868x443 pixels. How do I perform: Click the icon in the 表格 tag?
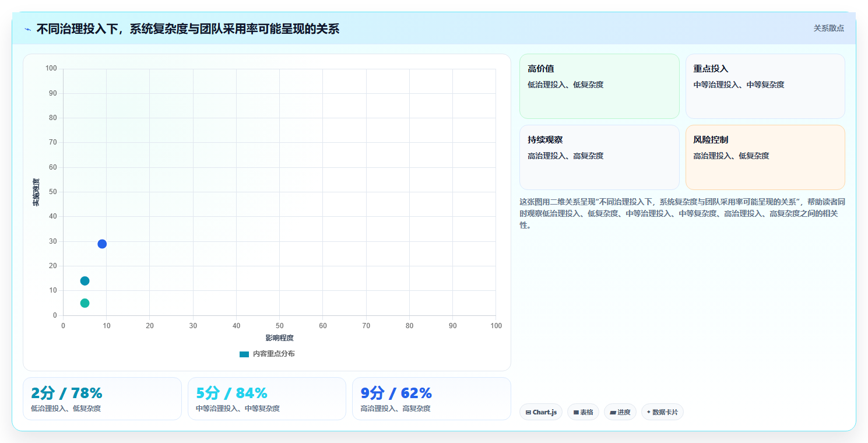(576, 412)
